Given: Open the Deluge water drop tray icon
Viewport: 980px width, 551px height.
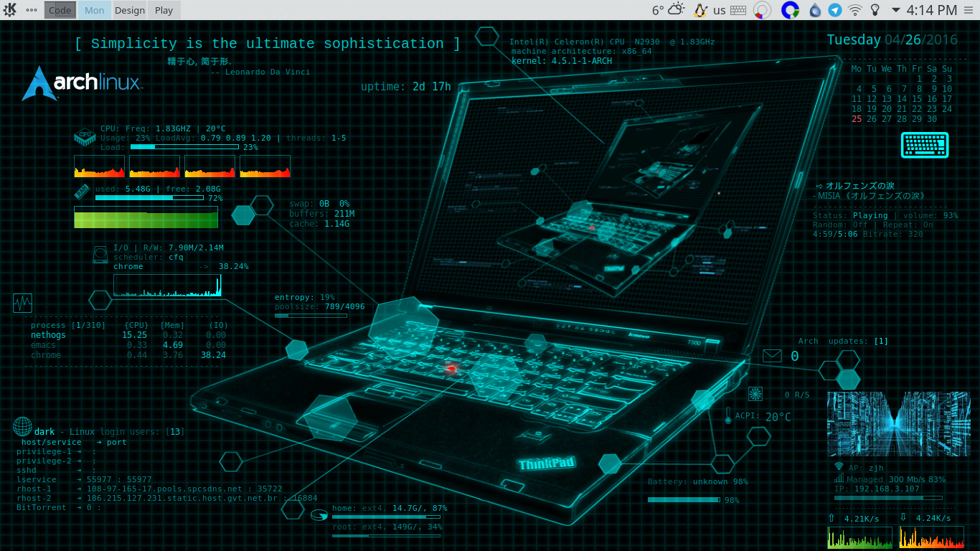Looking at the screenshot, I should [x=815, y=10].
